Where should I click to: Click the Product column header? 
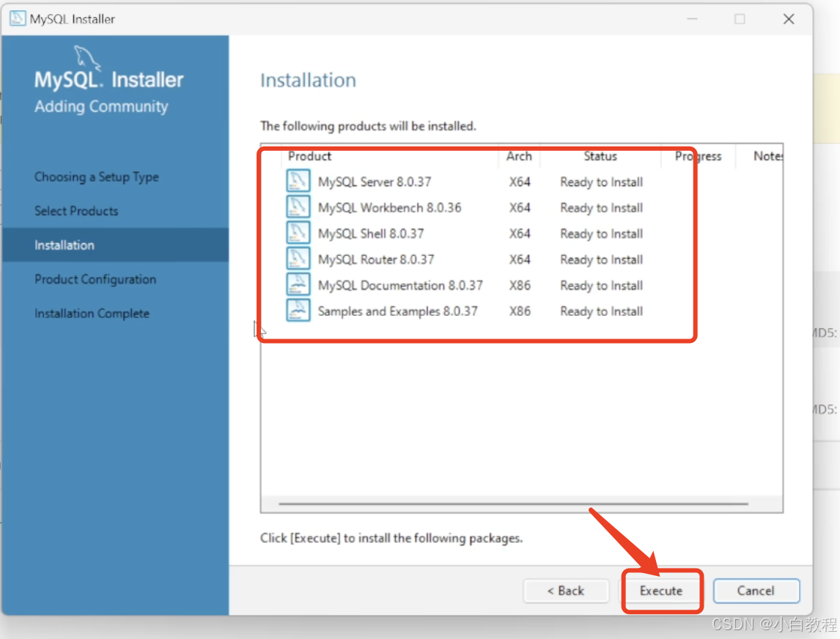[x=309, y=156]
